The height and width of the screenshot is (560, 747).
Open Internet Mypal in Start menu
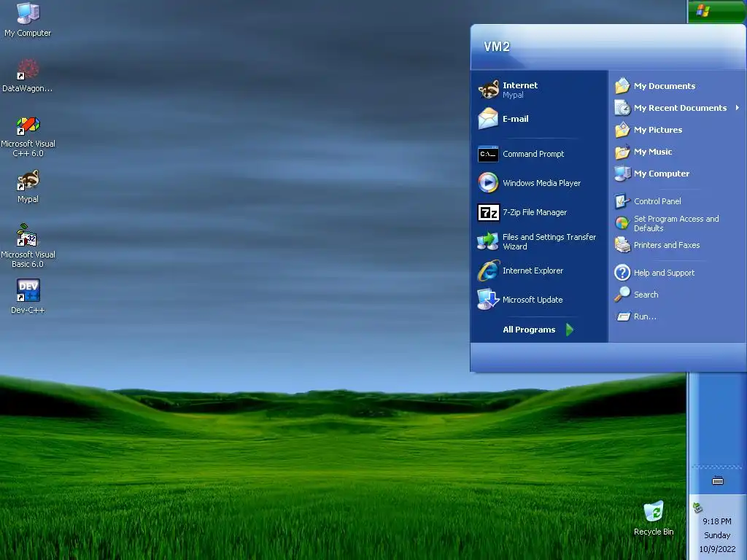(539, 90)
